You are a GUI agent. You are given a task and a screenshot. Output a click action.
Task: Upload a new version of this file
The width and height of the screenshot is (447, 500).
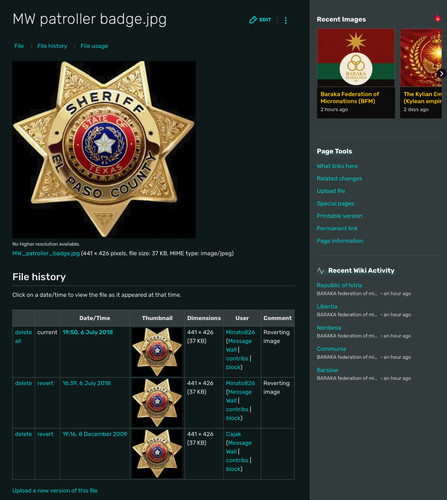pyautogui.click(x=55, y=491)
